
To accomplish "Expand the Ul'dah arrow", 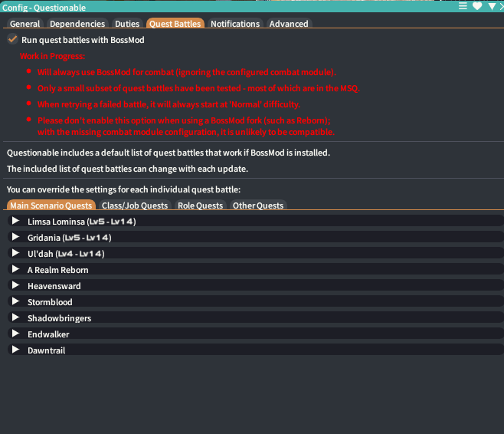I will 15,253.
